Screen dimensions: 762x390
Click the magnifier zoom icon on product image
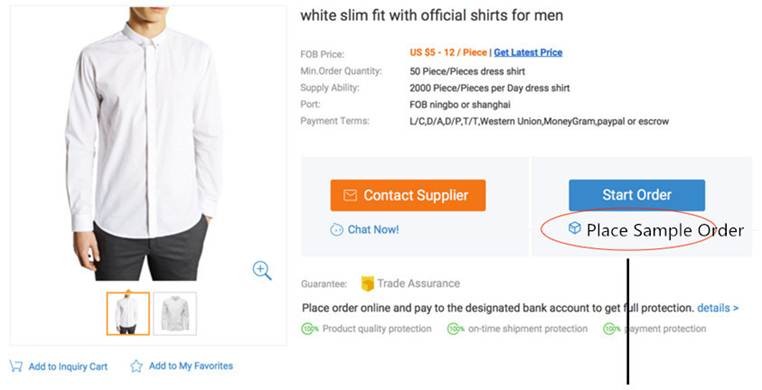[x=261, y=270]
